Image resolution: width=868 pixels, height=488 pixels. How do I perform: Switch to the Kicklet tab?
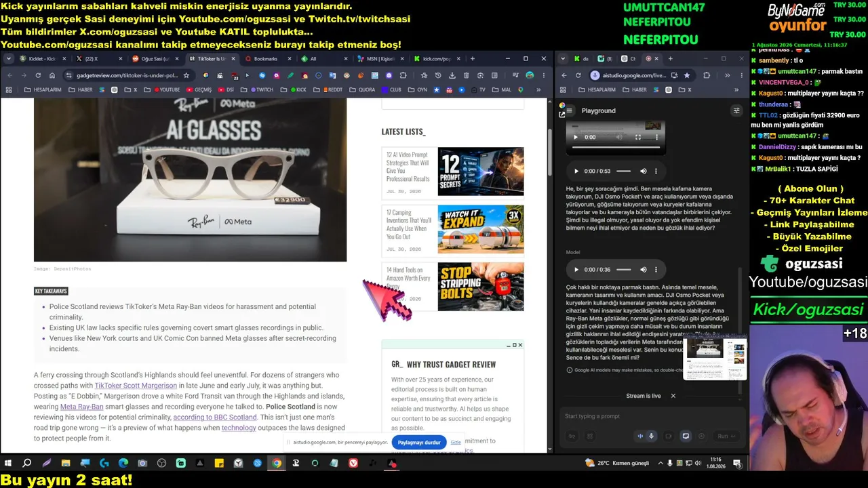pos(43,59)
